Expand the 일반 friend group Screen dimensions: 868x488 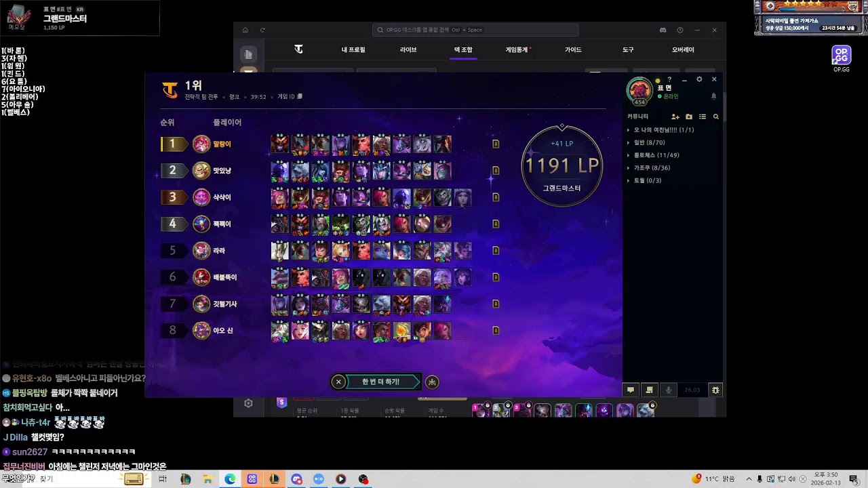[x=646, y=142]
